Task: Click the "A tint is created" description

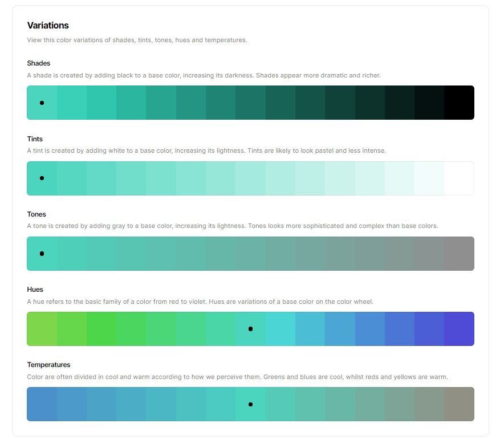Action: pyautogui.click(x=206, y=150)
